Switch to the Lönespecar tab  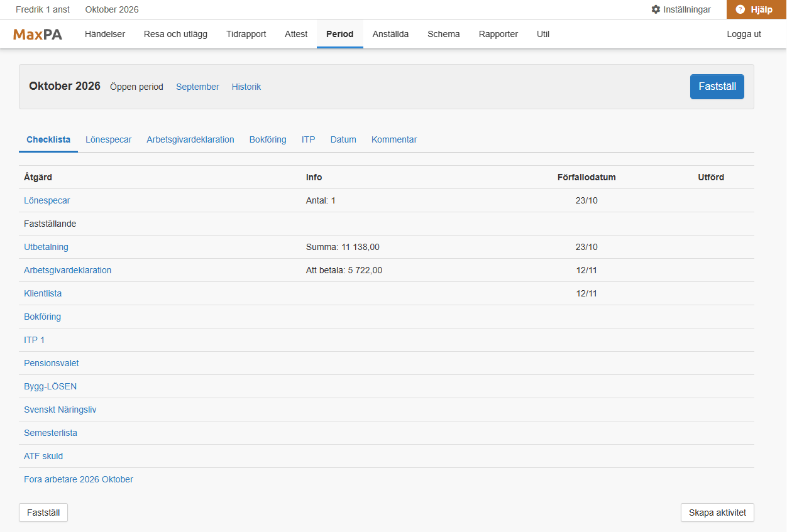109,139
